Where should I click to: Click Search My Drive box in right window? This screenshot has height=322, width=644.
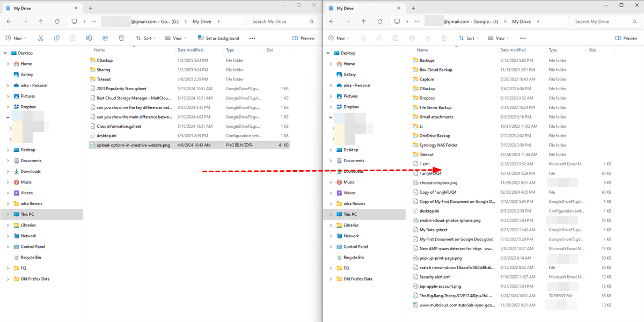pos(605,21)
